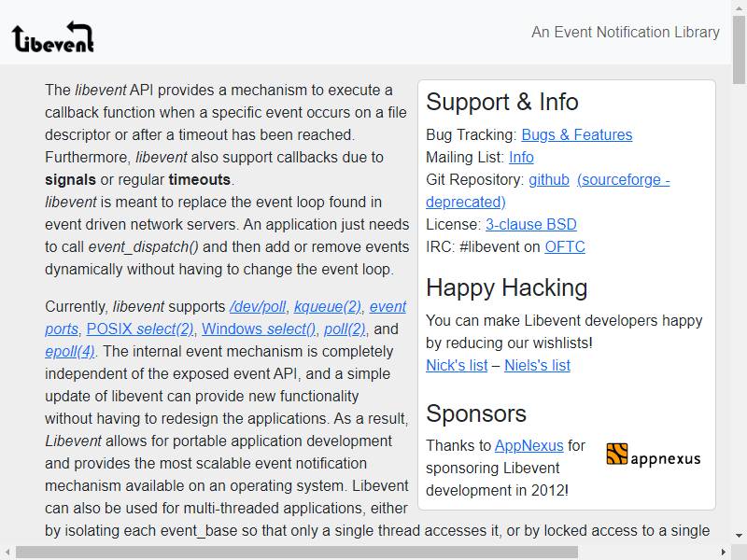The width and height of the screenshot is (747, 560).
Task: Open the Windows select() link
Action: coord(259,329)
